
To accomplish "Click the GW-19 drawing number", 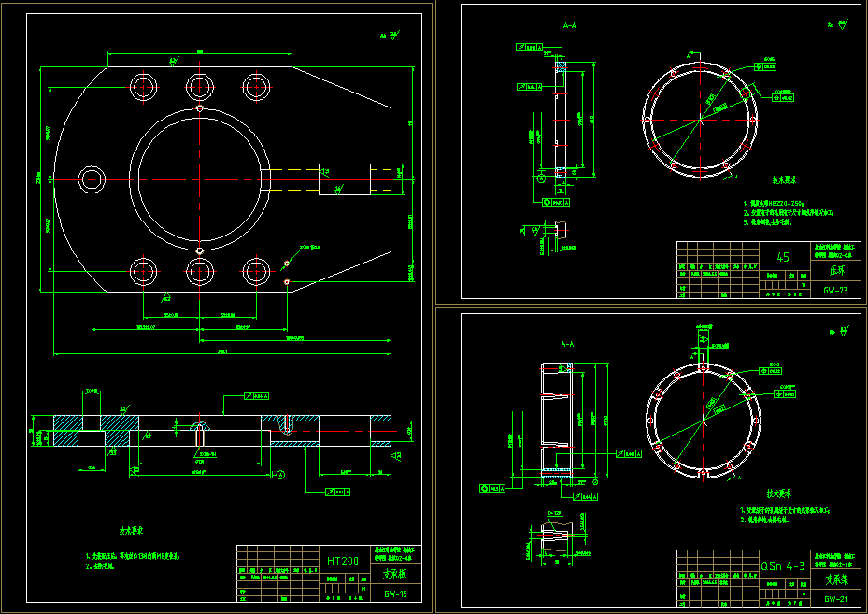I will (x=394, y=594).
